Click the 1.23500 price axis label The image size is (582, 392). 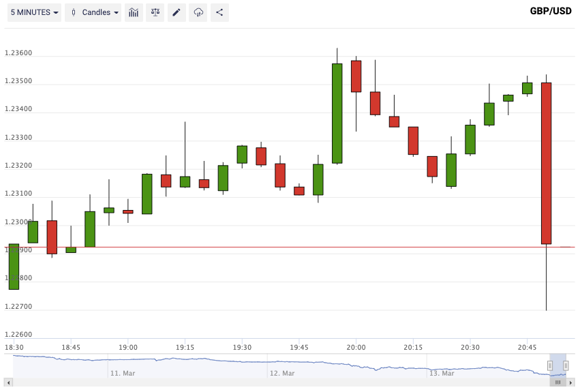[x=18, y=81]
